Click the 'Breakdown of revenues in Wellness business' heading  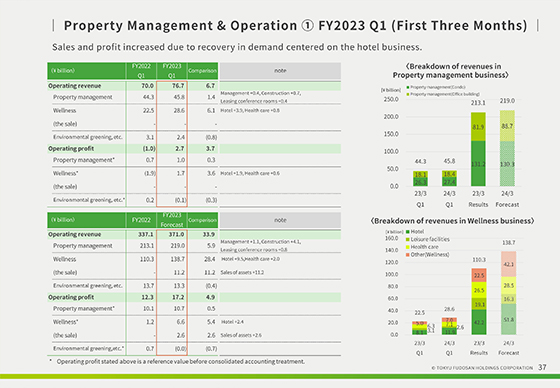[452, 221]
